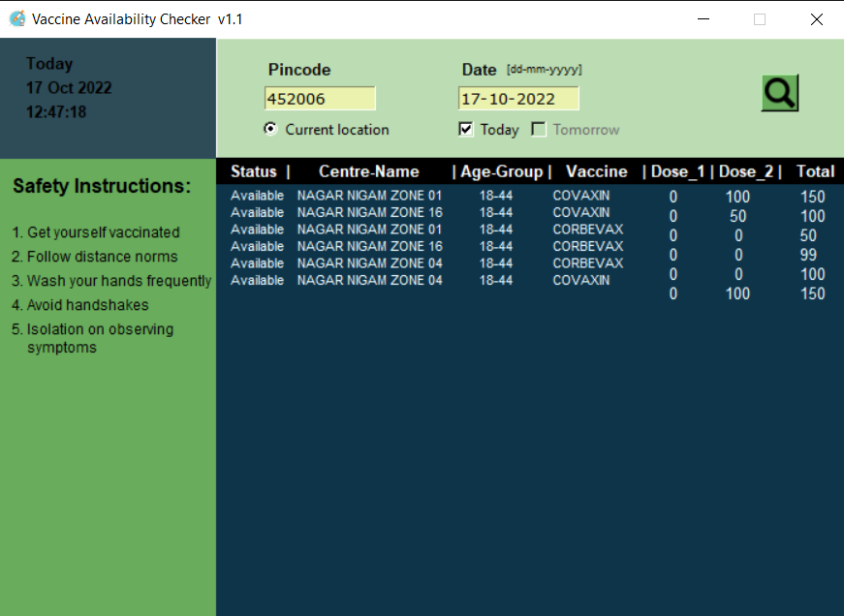This screenshot has width=844, height=616.
Task: Minimize the Vaccine Availability Checker window
Action: 703,18
